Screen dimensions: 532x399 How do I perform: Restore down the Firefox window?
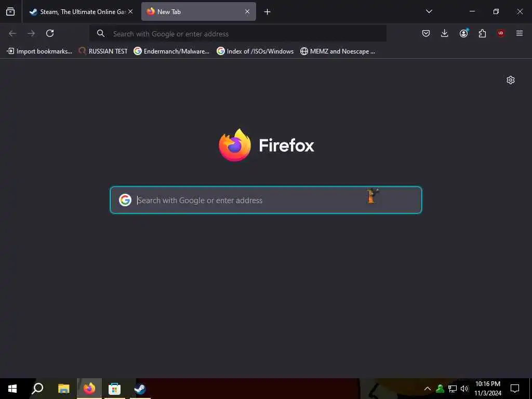coord(496,11)
